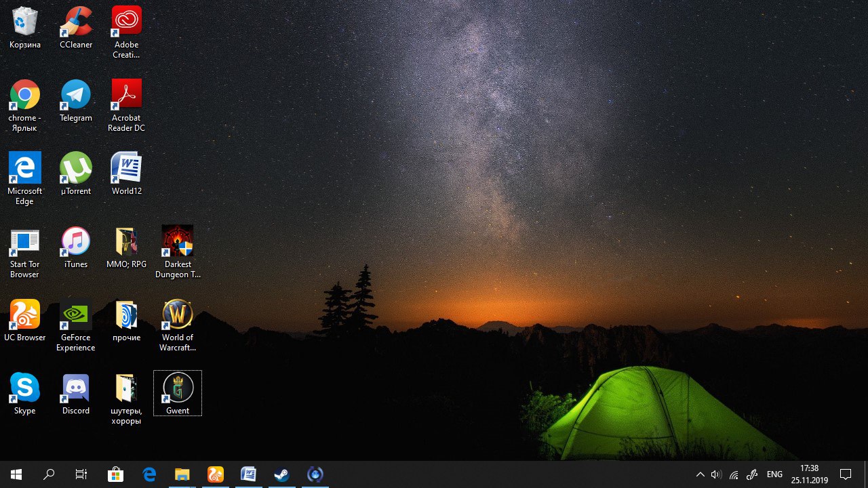
Task: Select the Skype desktop icon
Action: [25, 394]
